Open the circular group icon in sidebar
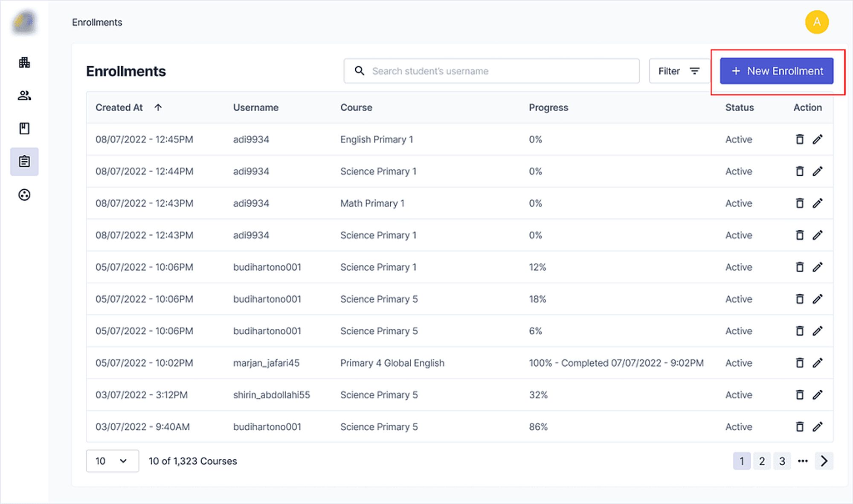The height and width of the screenshot is (504, 853). [24, 195]
